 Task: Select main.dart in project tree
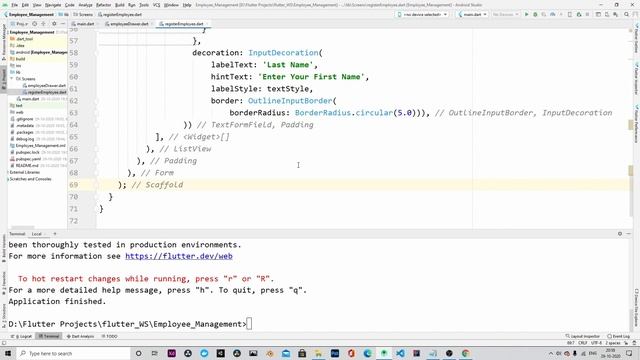coord(28,99)
